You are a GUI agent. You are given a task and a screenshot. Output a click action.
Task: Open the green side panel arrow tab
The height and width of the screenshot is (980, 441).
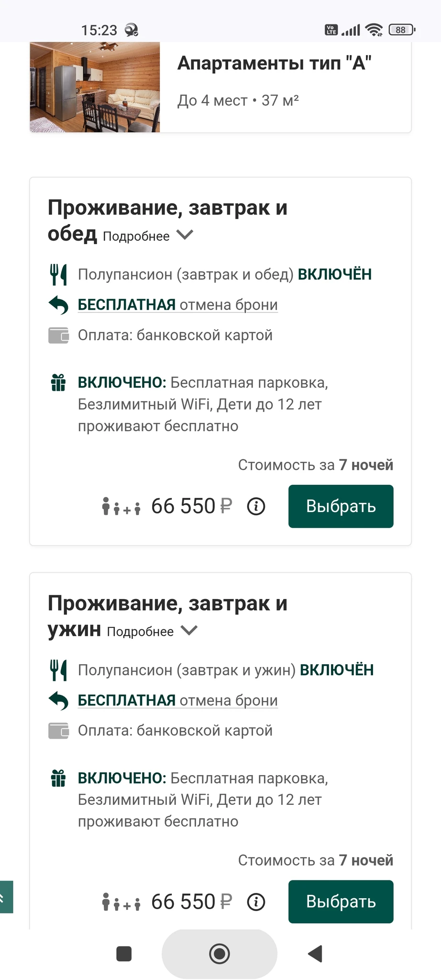(6, 897)
